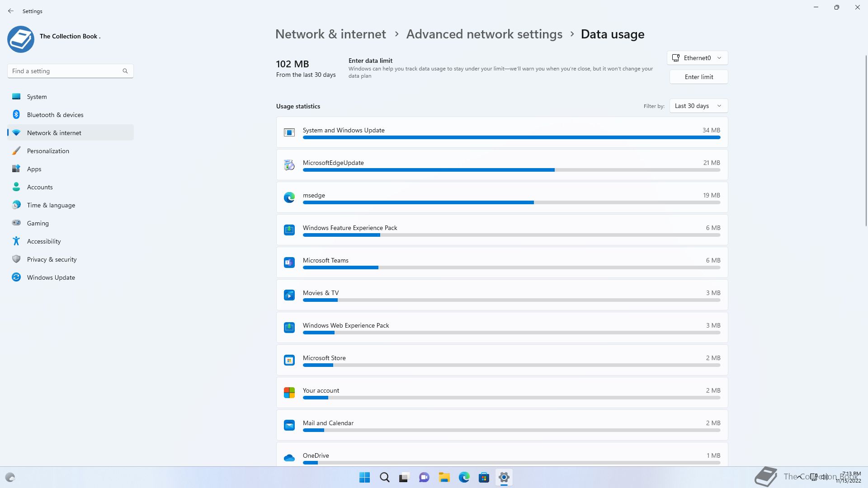Click the OneDrive cloud icon
Screen dimensions: 868x488
(x=289, y=458)
